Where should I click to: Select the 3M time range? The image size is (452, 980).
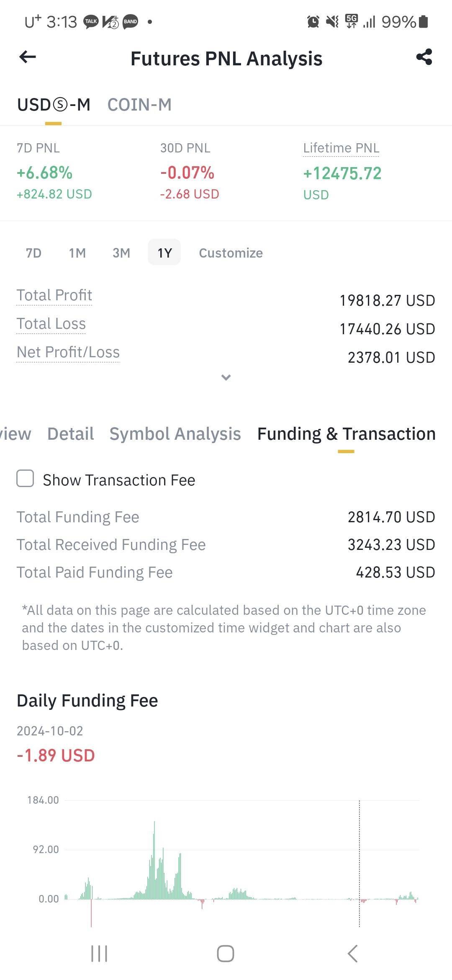click(x=121, y=253)
